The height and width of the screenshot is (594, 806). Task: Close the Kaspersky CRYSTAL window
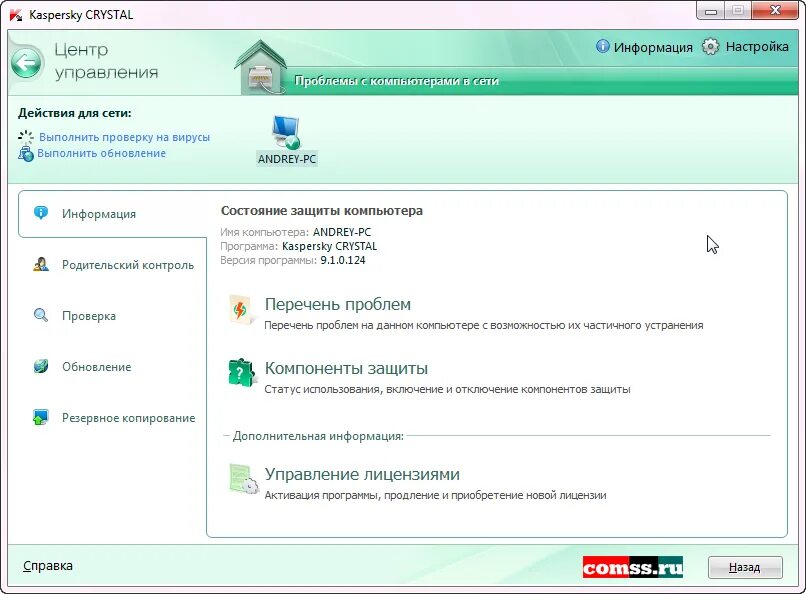click(776, 11)
